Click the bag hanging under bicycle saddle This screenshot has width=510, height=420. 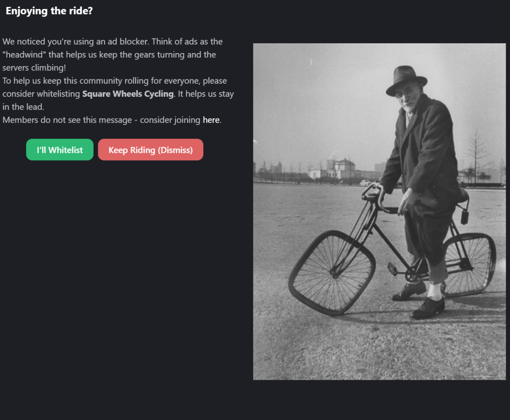point(465,216)
